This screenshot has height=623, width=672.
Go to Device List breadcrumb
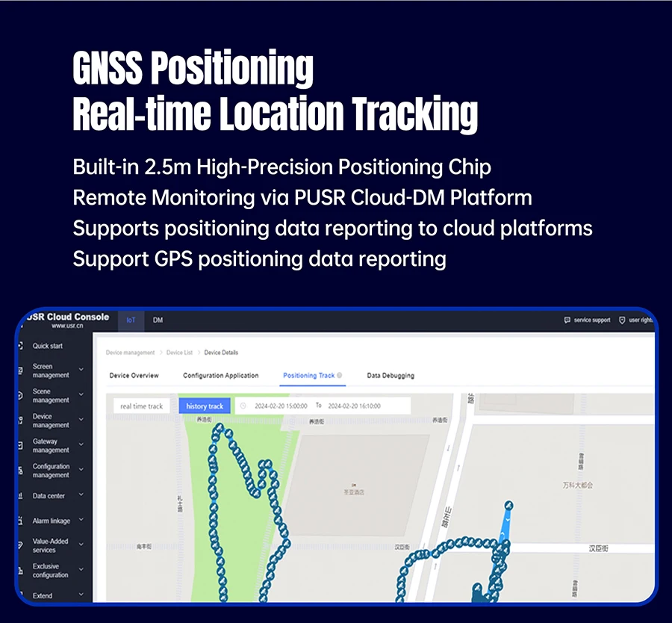point(179,353)
